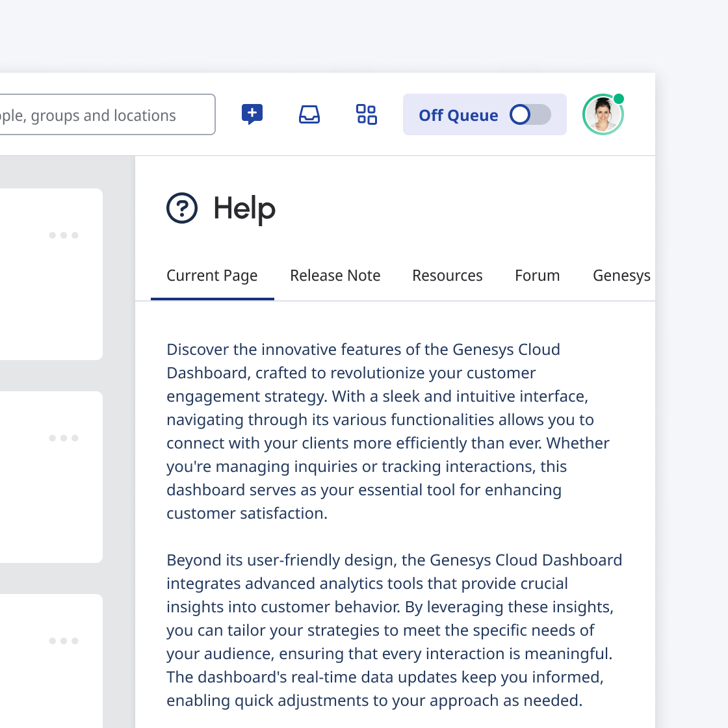Start a new chat message

coord(252,114)
